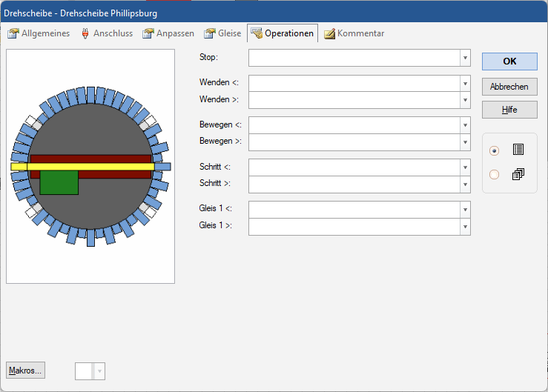This screenshot has height=392, width=548.
Task: Open the Wenden < dropdown list
Action: 464,83
